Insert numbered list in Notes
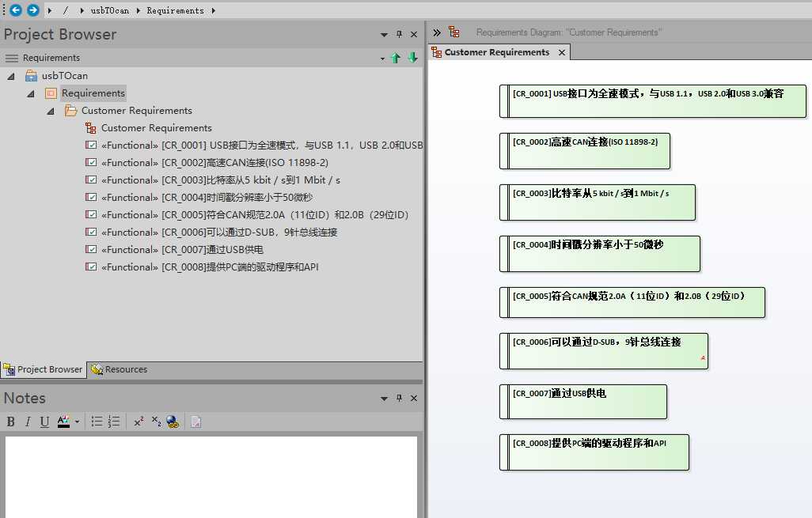 114,422
